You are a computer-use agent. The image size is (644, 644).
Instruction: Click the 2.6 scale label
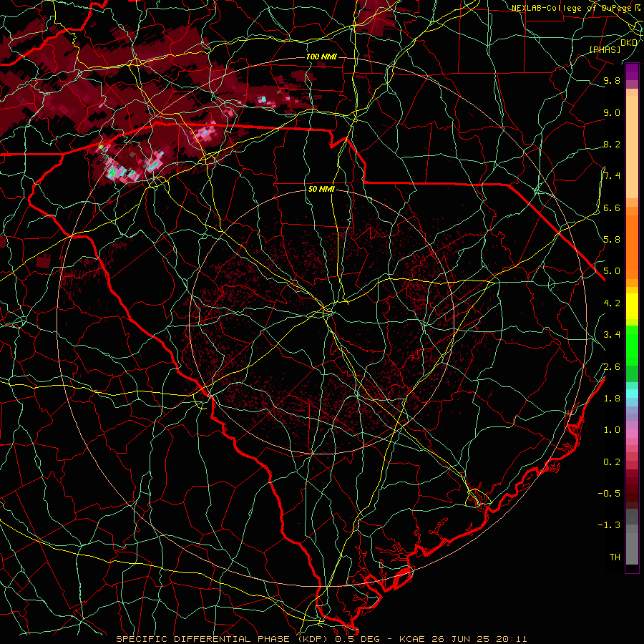[612, 367]
